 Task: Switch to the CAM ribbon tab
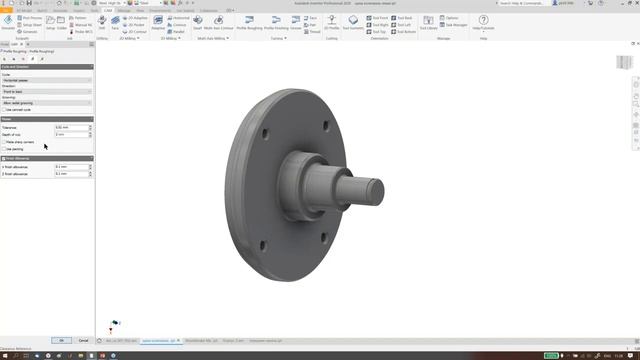tap(108, 10)
